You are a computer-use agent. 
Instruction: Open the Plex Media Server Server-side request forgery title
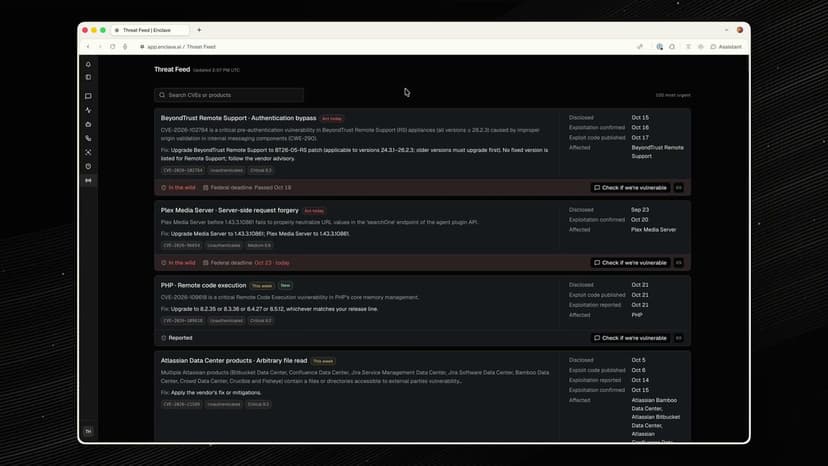(x=230, y=210)
